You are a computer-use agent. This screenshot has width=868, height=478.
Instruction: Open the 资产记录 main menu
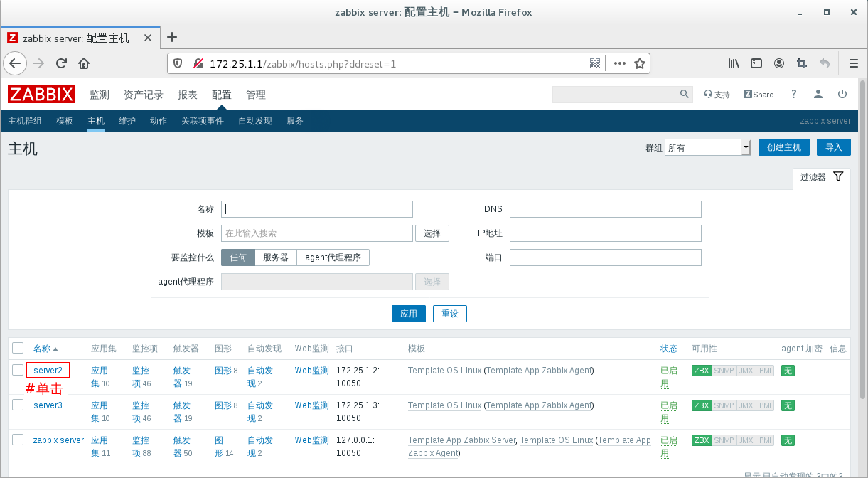point(144,95)
